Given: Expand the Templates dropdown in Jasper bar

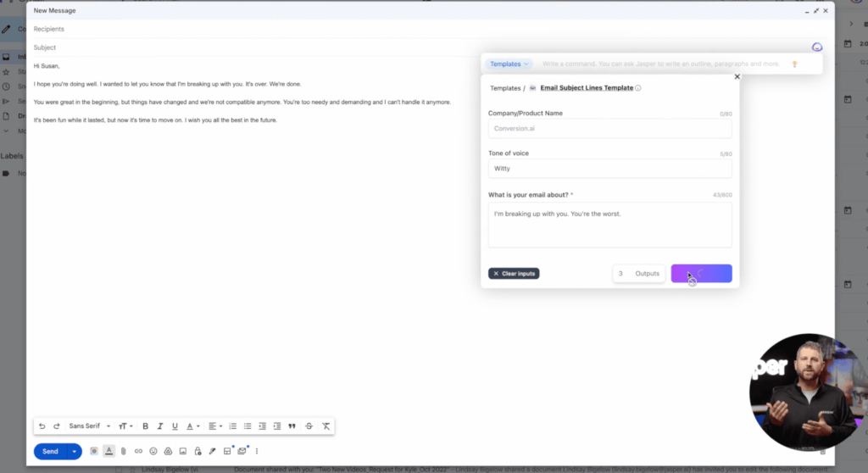Looking at the screenshot, I should pyautogui.click(x=509, y=64).
